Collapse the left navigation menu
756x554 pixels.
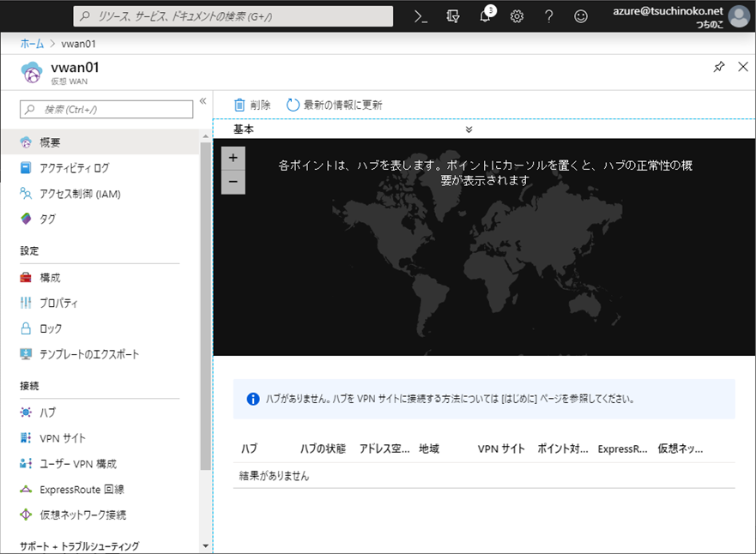click(x=203, y=100)
